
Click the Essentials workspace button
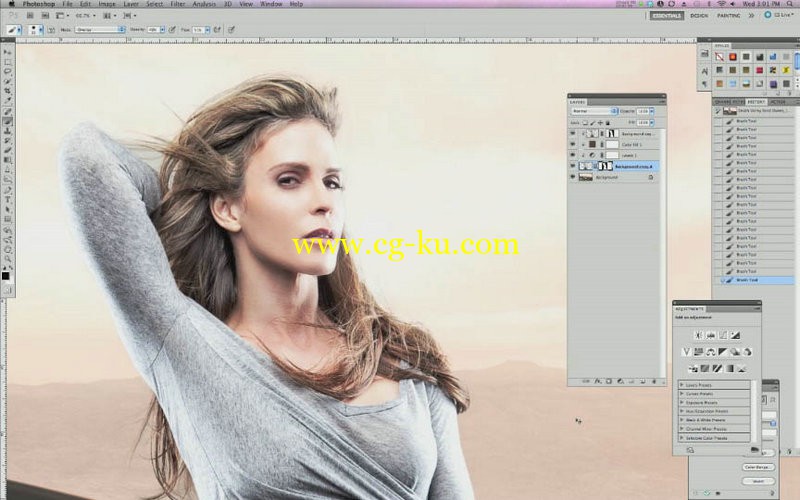(x=667, y=16)
